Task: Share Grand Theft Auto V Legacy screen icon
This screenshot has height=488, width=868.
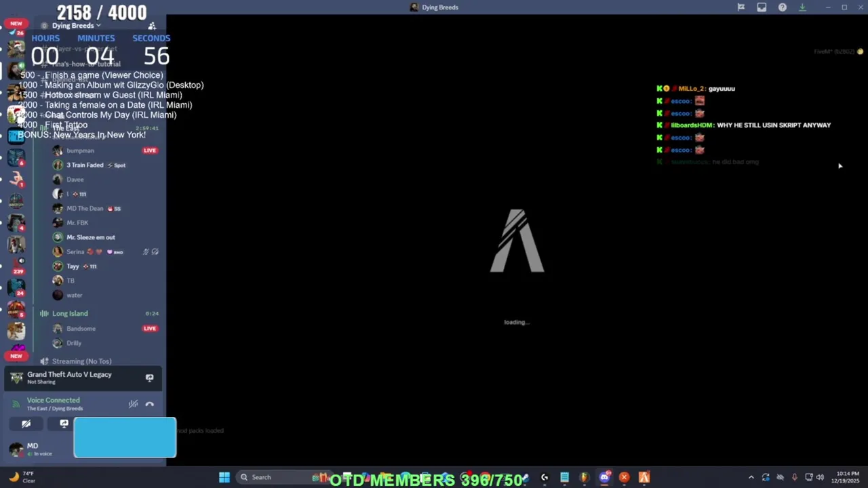Action: (x=149, y=378)
